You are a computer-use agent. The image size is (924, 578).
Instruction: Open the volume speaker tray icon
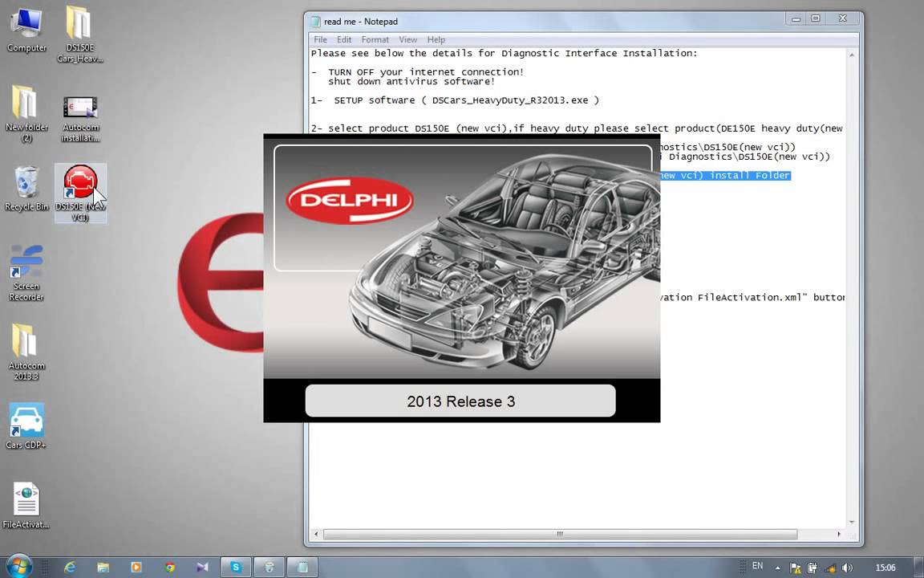[847, 568]
